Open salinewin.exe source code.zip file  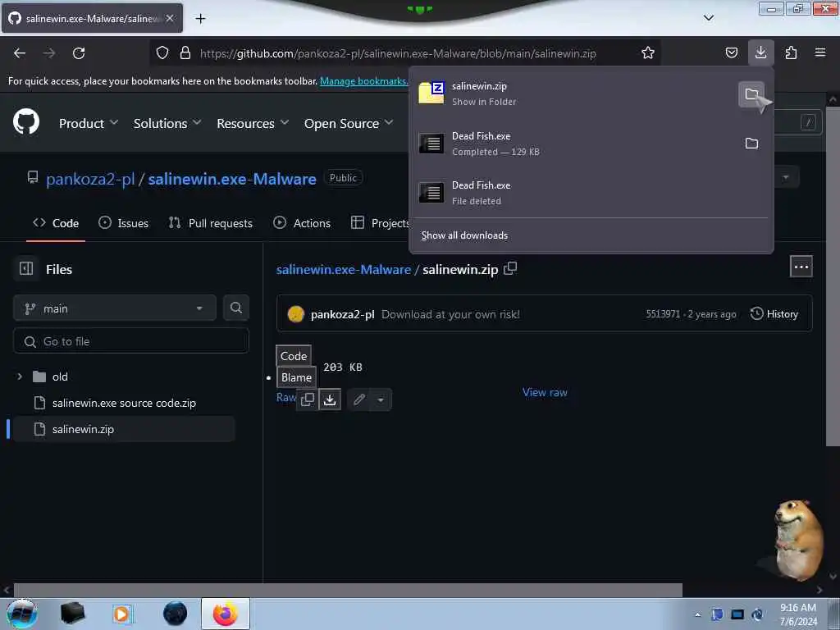click(x=124, y=403)
